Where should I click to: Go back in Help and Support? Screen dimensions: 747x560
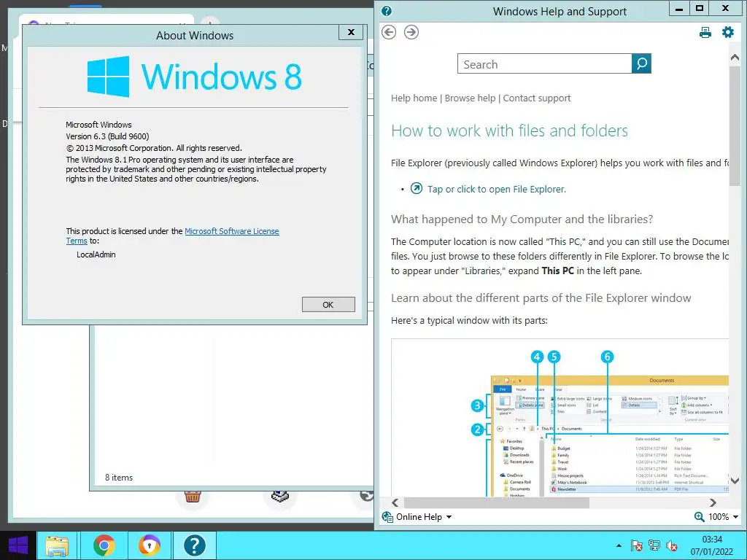[x=389, y=32]
